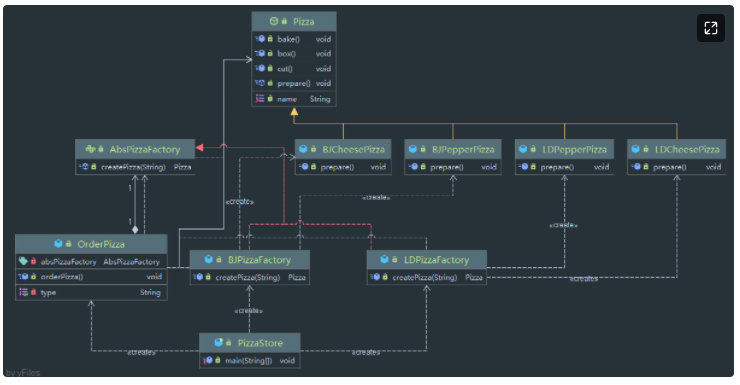Select prepare() in LDPepperPizza
Image resolution: width=740 pixels, height=385 pixels.
tap(564, 167)
